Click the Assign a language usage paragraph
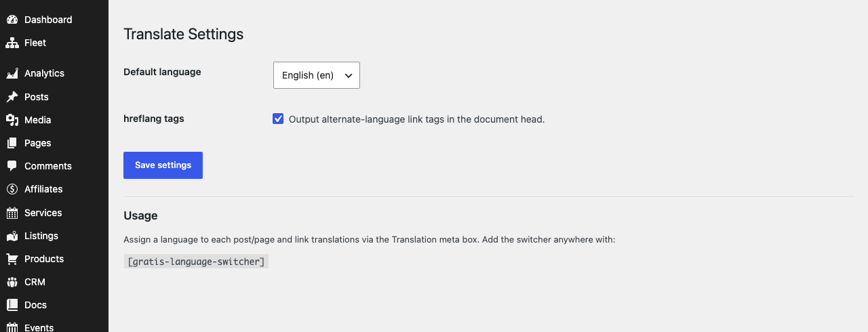 pyautogui.click(x=370, y=240)
